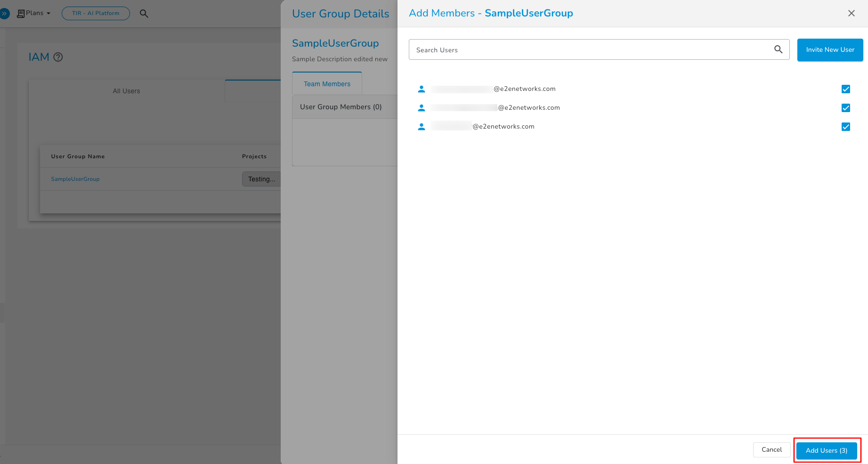This screenshot has height=464, width=868.
Task: Open the Plans dropdown menu
Action: (x=34, y=13)
